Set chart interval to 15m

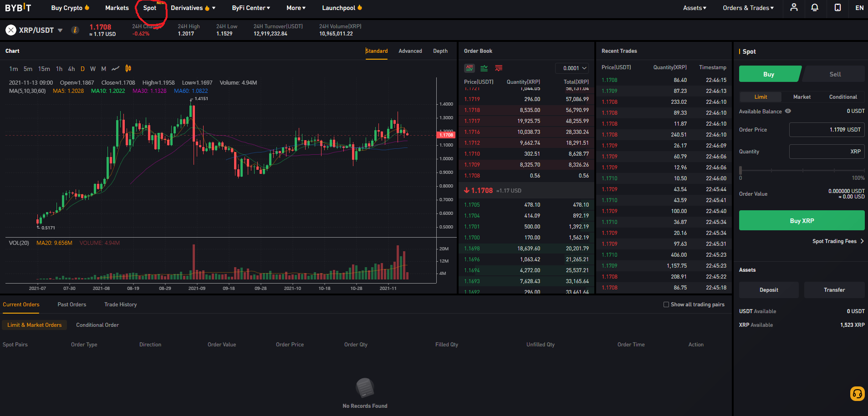[44, 69]
